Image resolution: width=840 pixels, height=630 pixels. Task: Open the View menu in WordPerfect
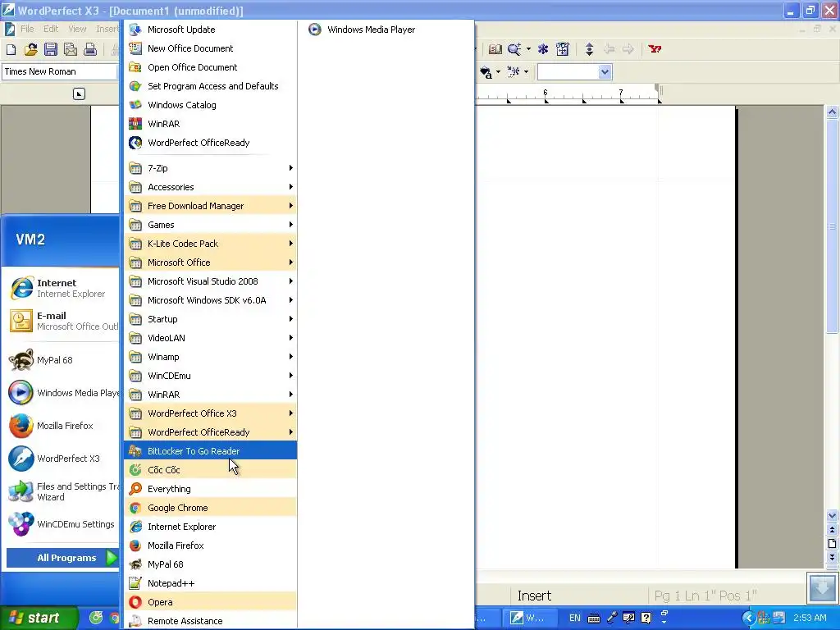77,29
